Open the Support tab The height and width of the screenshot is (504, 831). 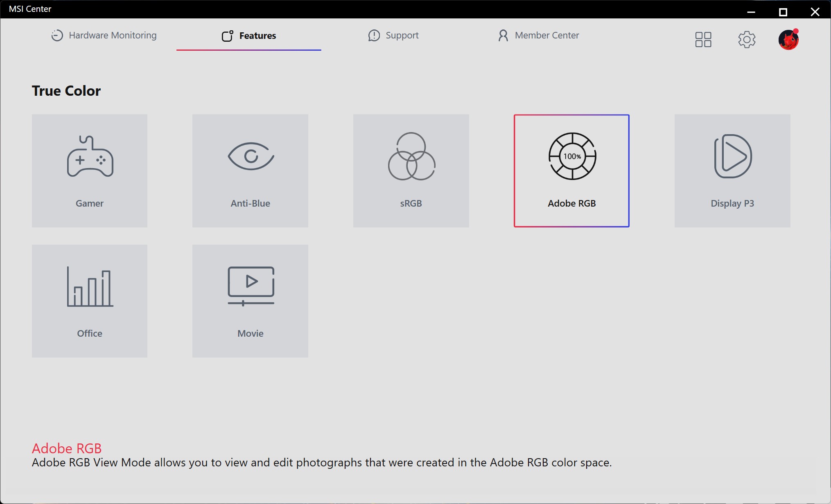pyautogui.click(x=393, y=36)
